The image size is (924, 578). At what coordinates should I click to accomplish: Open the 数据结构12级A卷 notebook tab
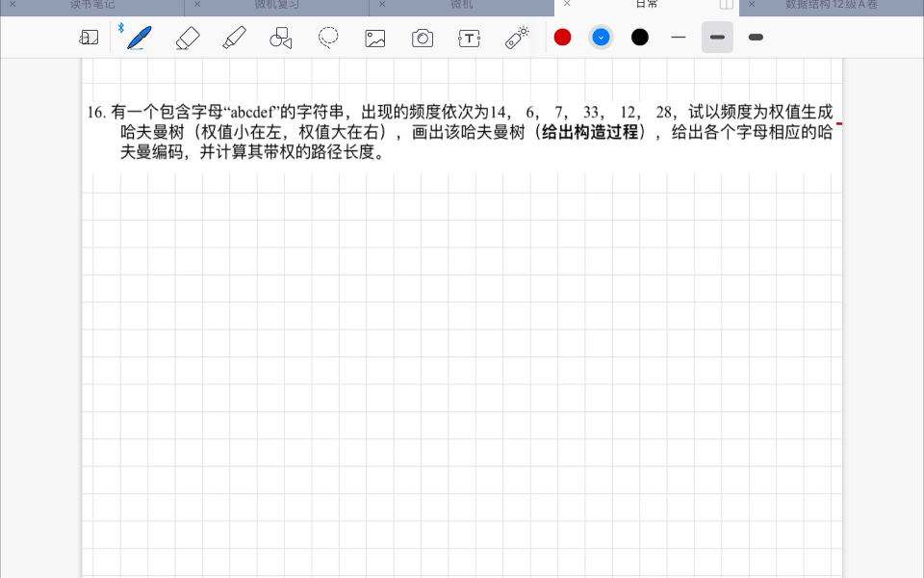coord(845,5)
